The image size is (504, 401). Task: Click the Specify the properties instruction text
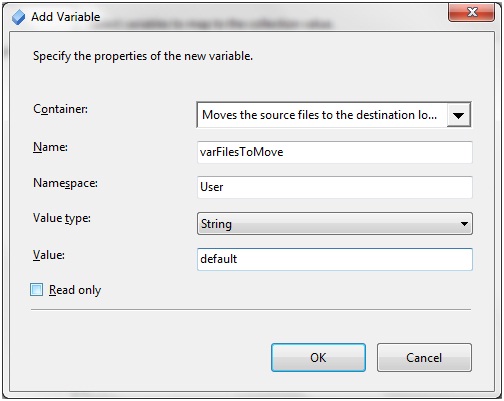click(143, 56)
